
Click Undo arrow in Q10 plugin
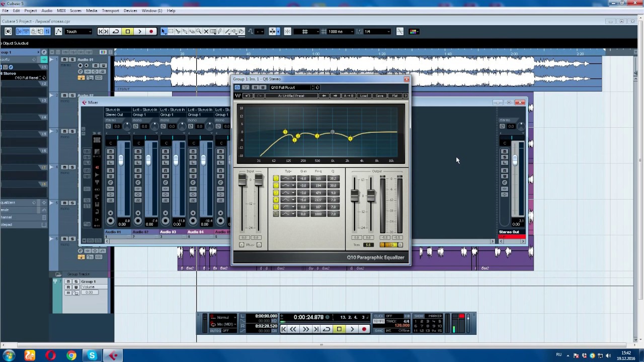click(248, 96)
